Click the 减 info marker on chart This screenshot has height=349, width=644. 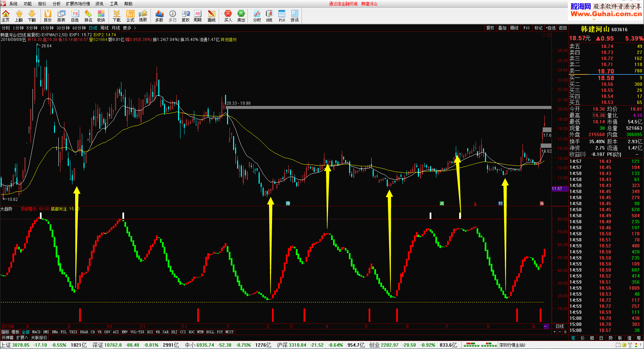[442, 203]
